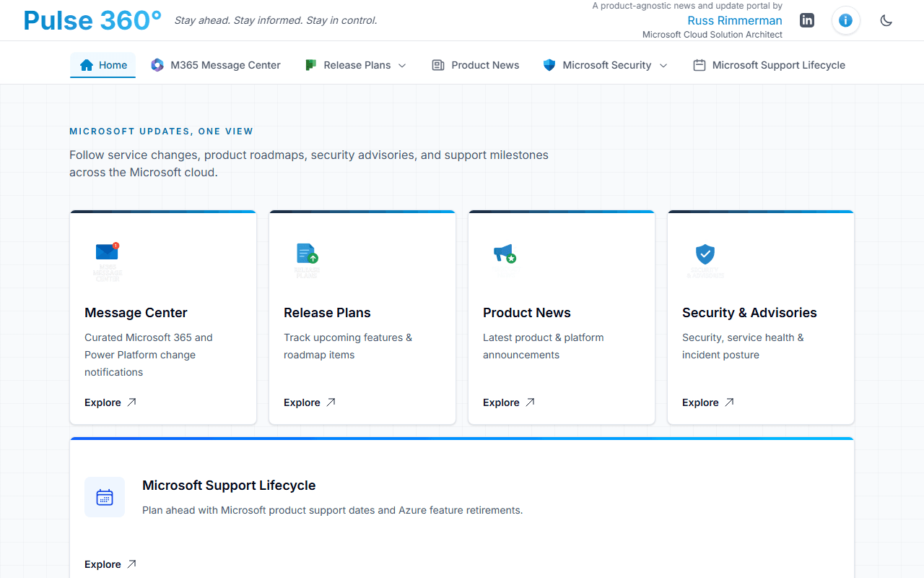The image size is (924, 578).
Task: Open Russ Rimmerman's LinkedIn icon
Action: pos(807,20)
